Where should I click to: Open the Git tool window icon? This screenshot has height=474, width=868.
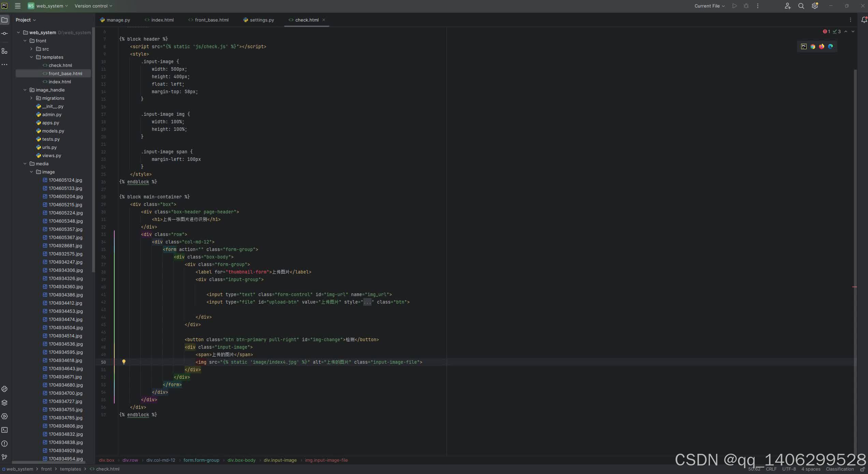tap(4, 457)
